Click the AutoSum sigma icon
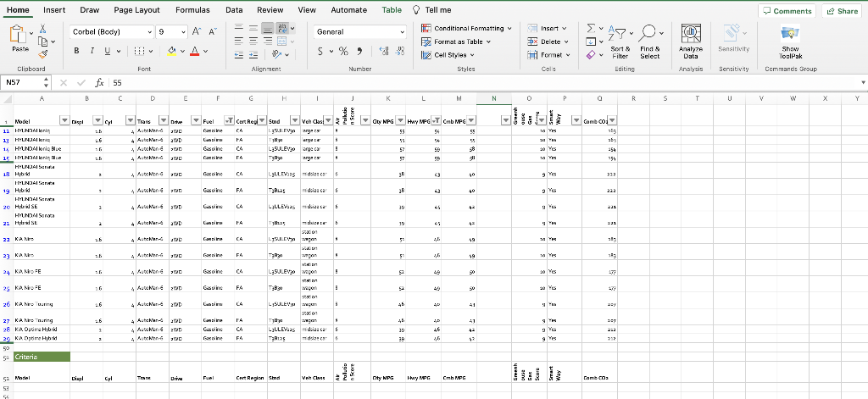Viewport: 868px width, 399px height. (591, 28)
